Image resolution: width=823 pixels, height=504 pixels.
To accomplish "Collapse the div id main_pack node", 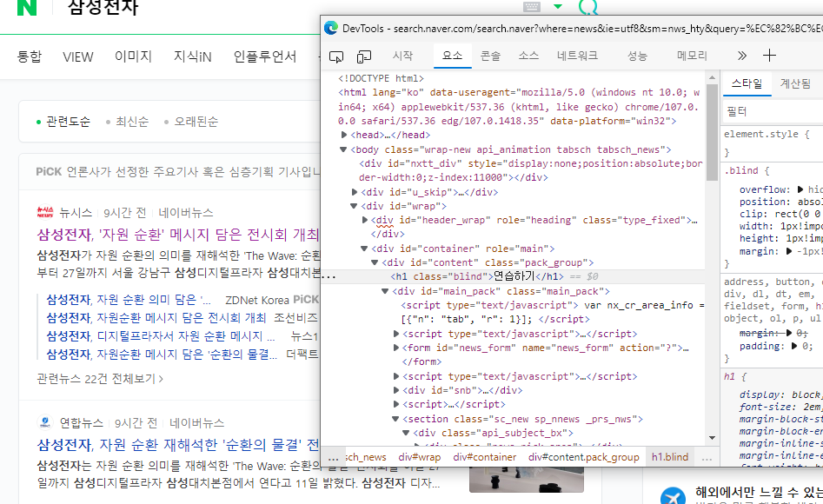I will click(x=385, y=291).
